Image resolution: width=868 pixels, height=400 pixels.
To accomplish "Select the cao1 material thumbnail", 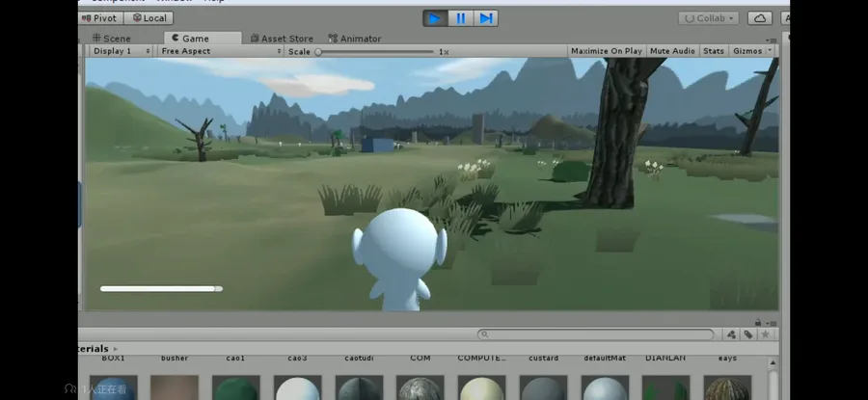I will point(236,387).
